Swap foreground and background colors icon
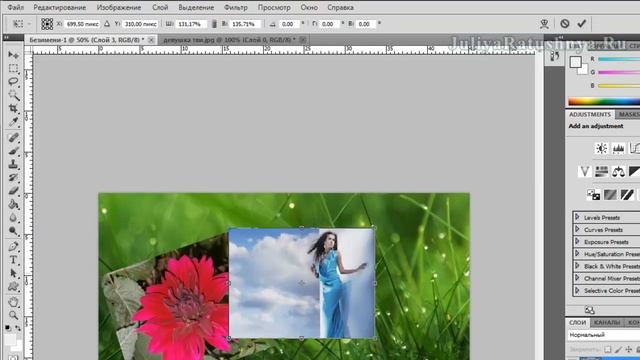This screenshot has width=640, height=360. pyautogui.click(x=18, y=328)
